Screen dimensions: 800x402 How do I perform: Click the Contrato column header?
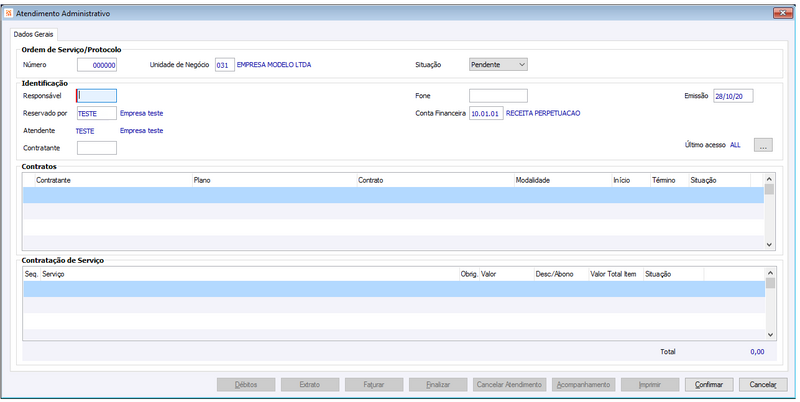click(435, 180)
